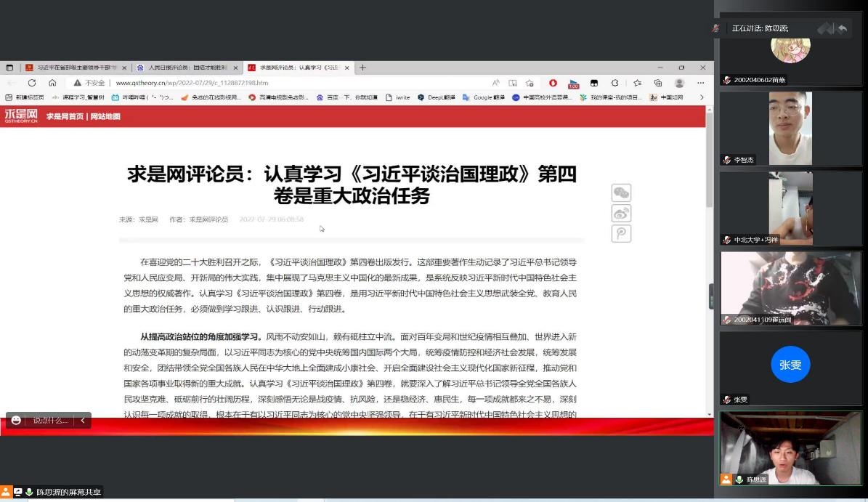This screenshot has height=502, width=868.
Task: Click the 网站地图 link
Action: click(x=105, y=116)
